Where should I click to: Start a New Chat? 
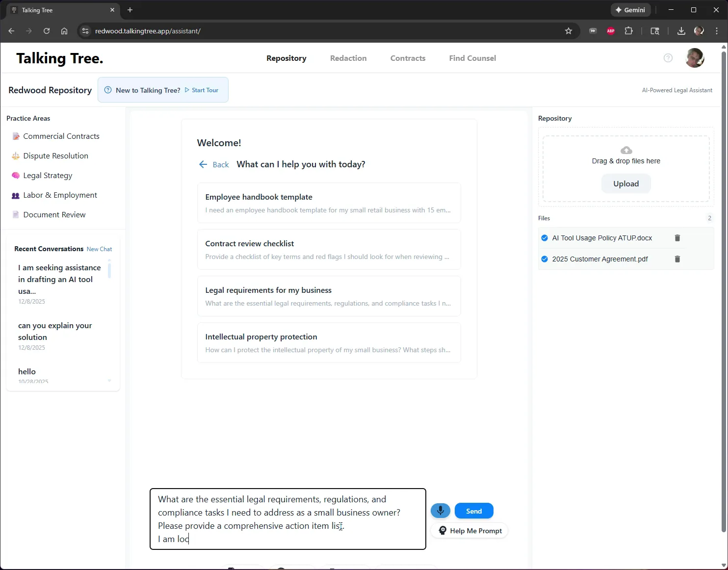[99, 249]
